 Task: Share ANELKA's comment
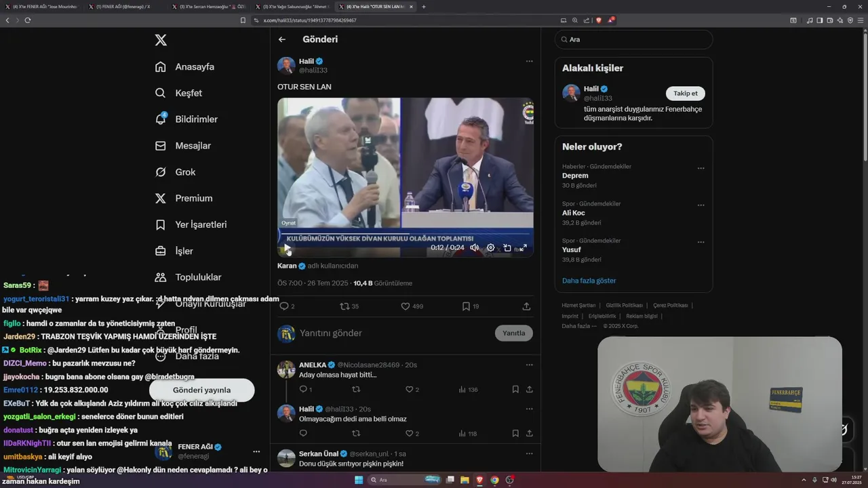[x=529, y=389]
